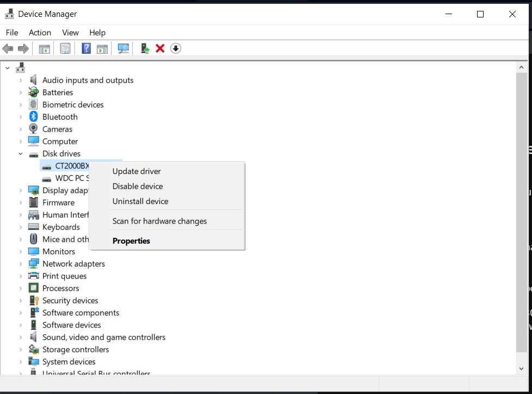Choose Uninstall device from context menu
Screen dimensions: 532x394
pyautogui.click(x=167, y=201)
